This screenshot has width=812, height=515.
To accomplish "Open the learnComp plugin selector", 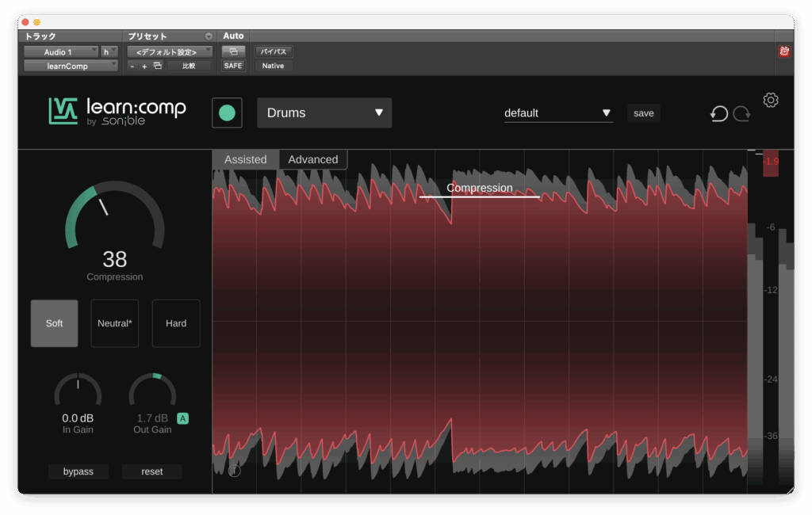I will pos(71,66).
